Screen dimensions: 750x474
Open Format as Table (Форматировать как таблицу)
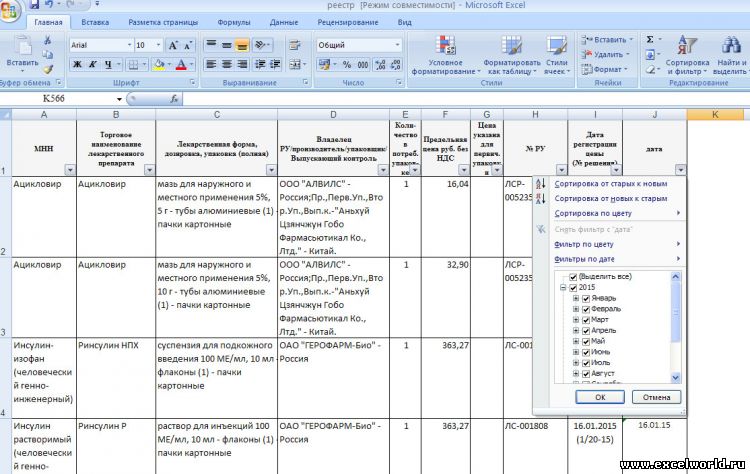point(511,55)
